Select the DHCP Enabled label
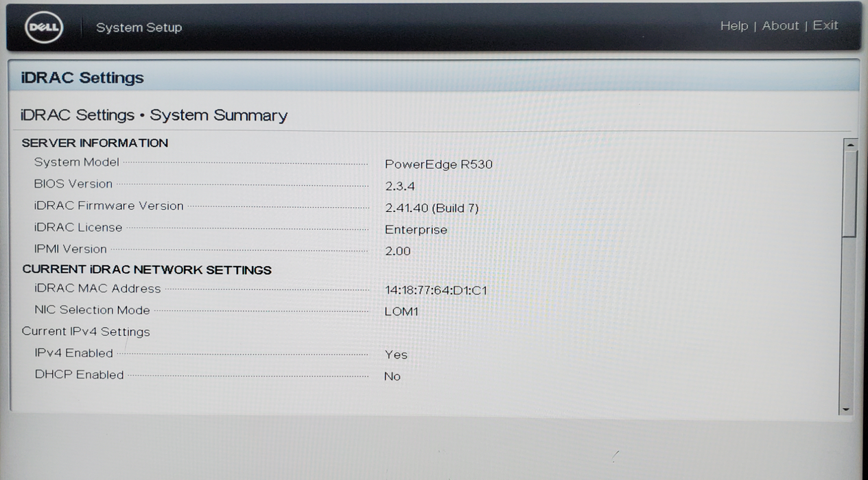Image resolution: width=868 pixels, height=480 pixels. pos(79,375)
